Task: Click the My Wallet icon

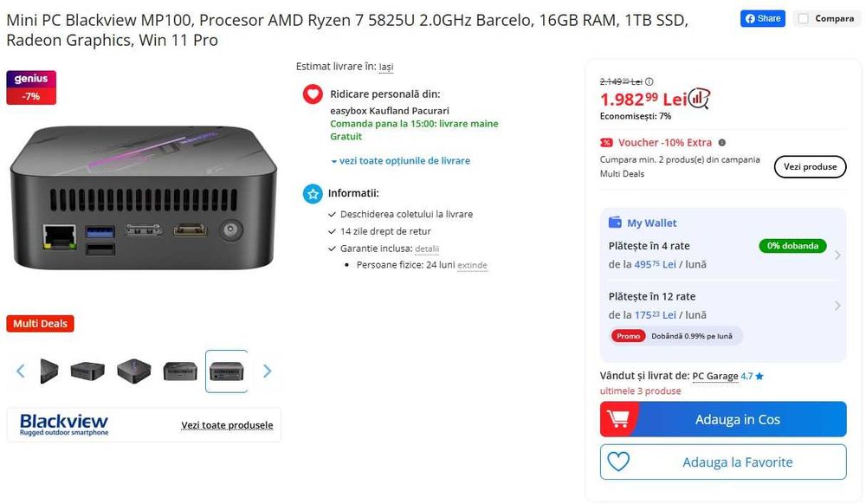Action: click(615, 223)
